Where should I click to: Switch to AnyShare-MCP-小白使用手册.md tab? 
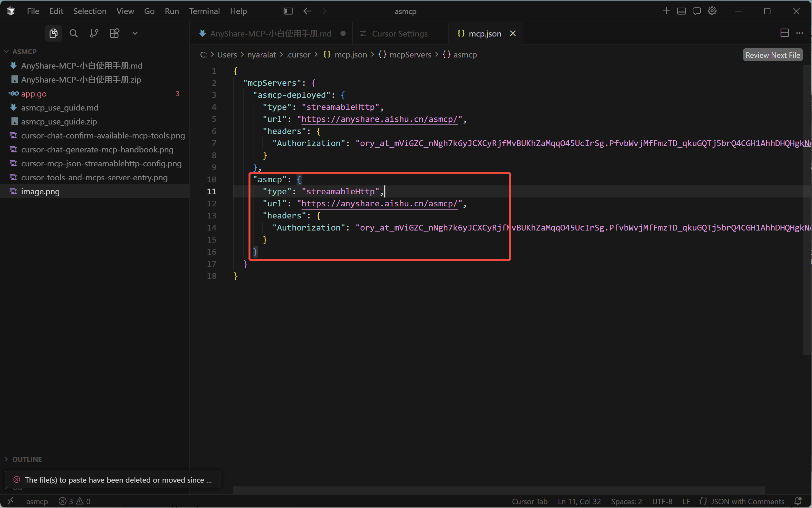271,34
